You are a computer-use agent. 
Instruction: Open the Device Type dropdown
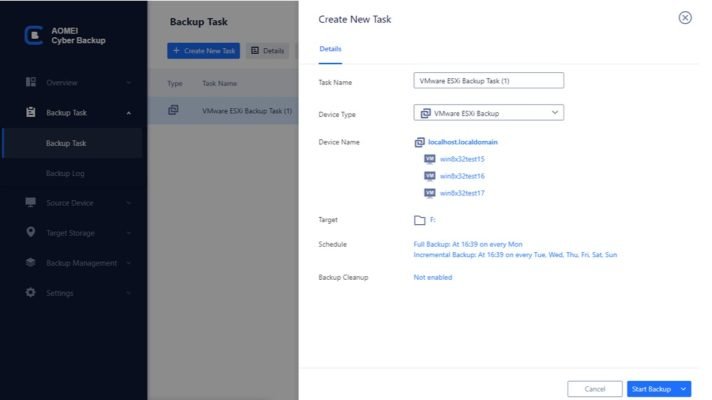pyautogui.click(x=489, y=113)
